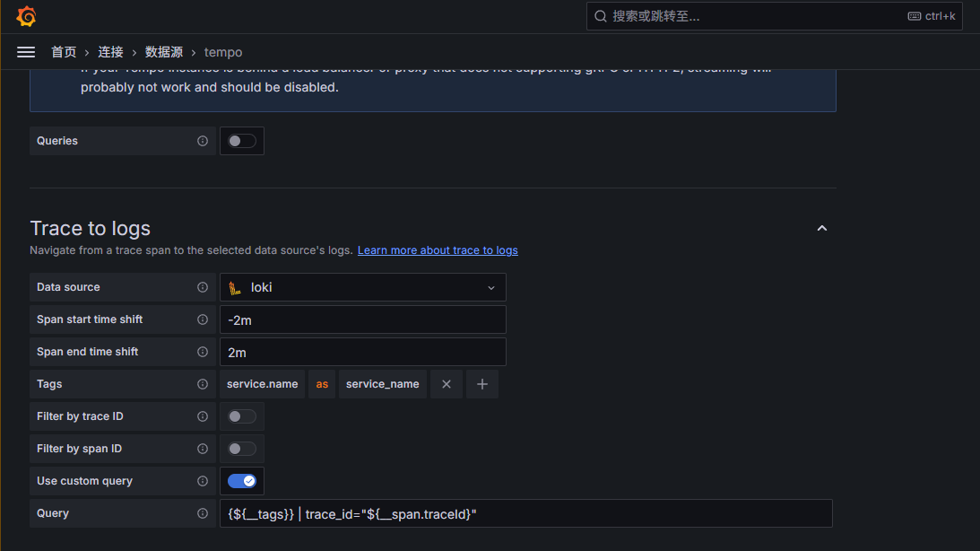Go to 连接 in breadcrumb
This screenshot has height=551, width=980.
[110, 52]
